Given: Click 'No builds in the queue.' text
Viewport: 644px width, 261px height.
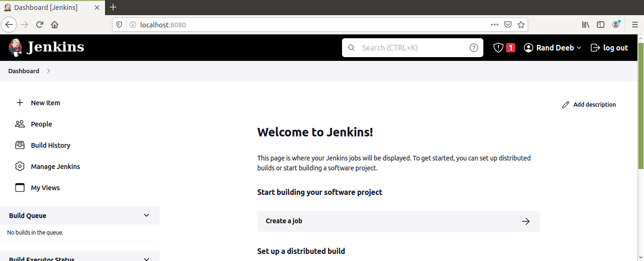Looking at the screenshot, I should [x=35, y=232].
